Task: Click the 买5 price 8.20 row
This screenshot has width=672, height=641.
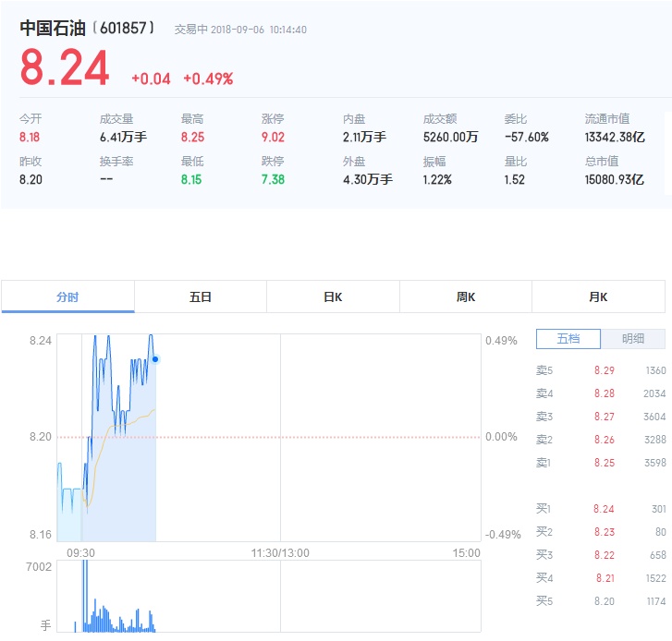Action: pos(601,601)
